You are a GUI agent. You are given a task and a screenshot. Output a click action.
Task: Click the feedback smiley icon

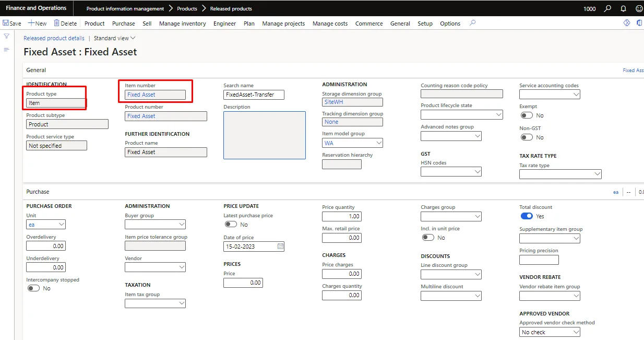point(639,8)
